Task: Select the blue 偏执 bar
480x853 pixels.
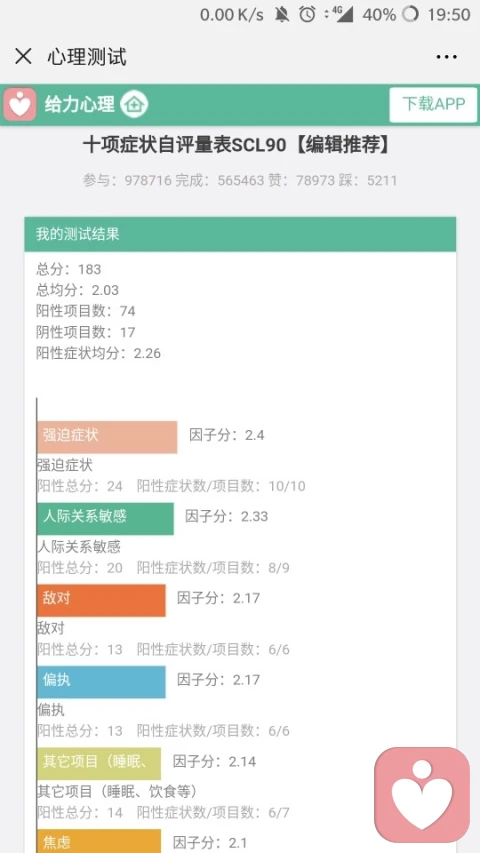Action: click(x=101, y=682)
